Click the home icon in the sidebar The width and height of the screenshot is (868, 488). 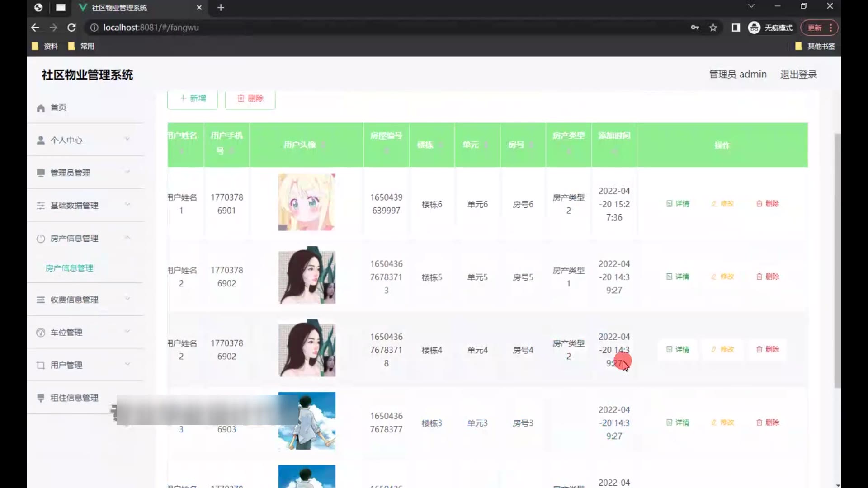[x=41, y=108]
